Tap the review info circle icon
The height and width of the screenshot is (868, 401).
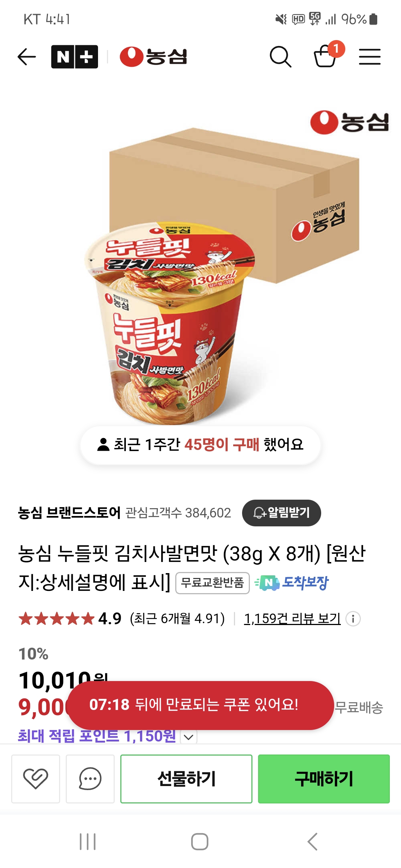click(x=353, y=618)
